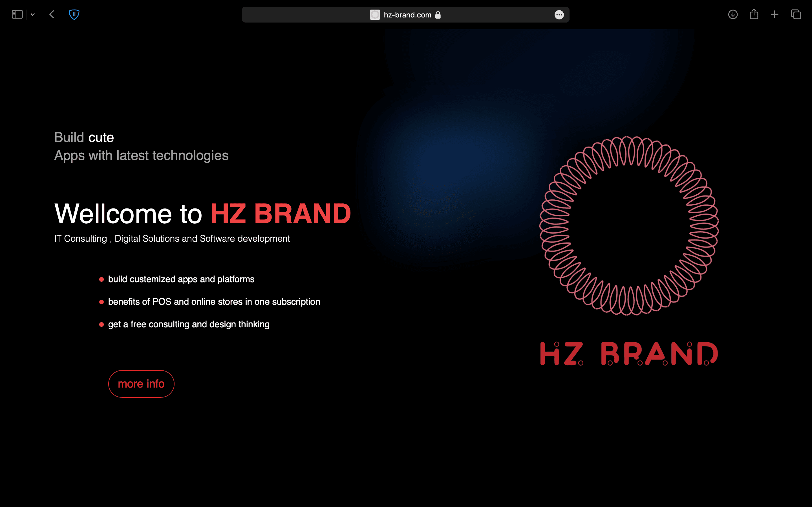Click the hz-brand.com address field
Screen dimensions: 812x507
tap(407, 15)
